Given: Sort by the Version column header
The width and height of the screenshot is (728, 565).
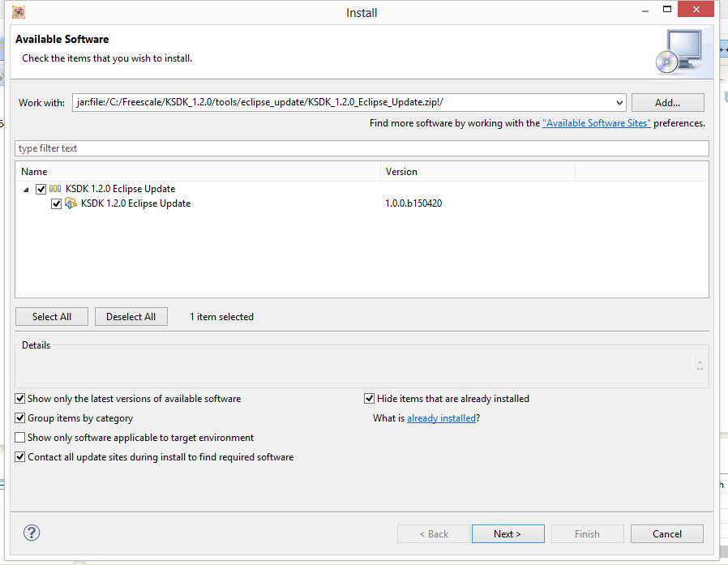Looking at the screenshot, I should [477, 172].
